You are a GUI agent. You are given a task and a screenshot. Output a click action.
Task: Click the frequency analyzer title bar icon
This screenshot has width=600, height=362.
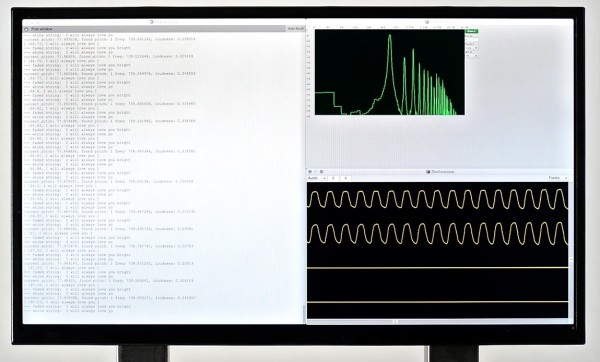(x=427, y=22)
